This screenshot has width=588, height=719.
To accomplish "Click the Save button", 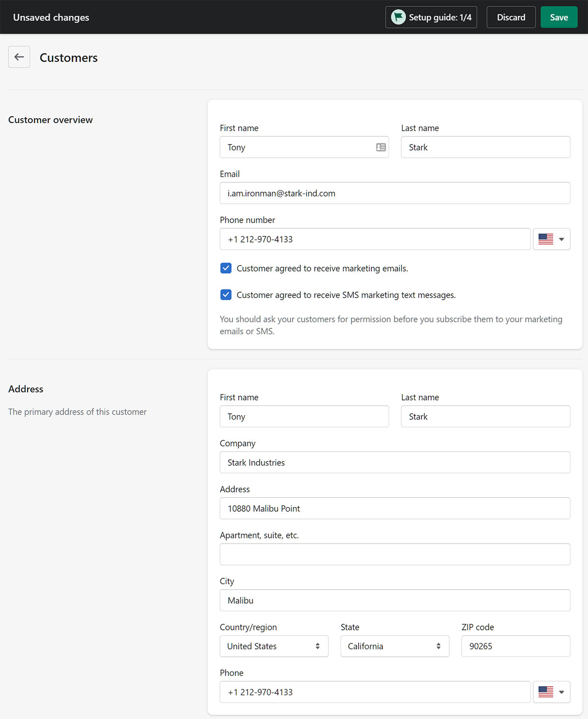I will coord(559,17).
